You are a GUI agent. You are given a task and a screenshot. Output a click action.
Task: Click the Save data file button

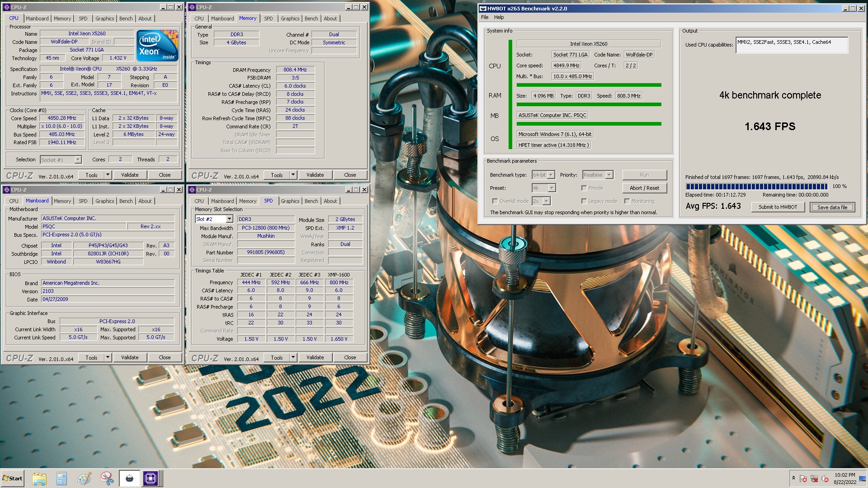click(832, 207)
